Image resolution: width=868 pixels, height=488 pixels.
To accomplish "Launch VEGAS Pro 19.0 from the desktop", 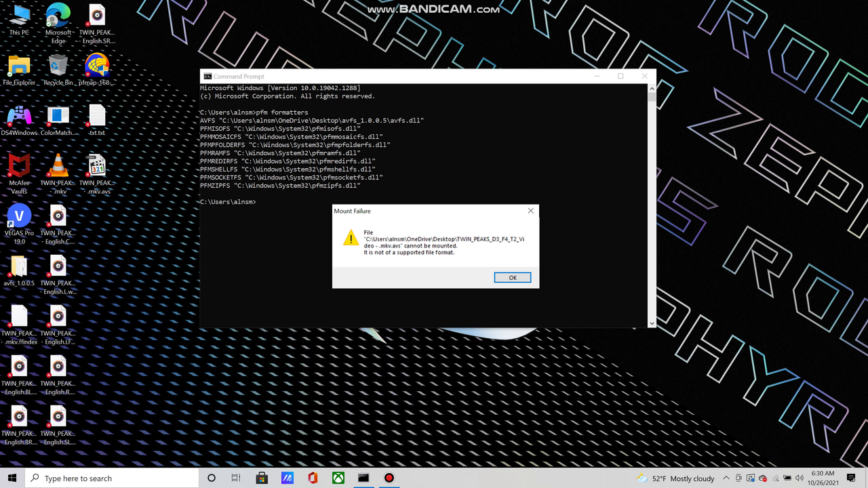I will click(x=19, y=224).
